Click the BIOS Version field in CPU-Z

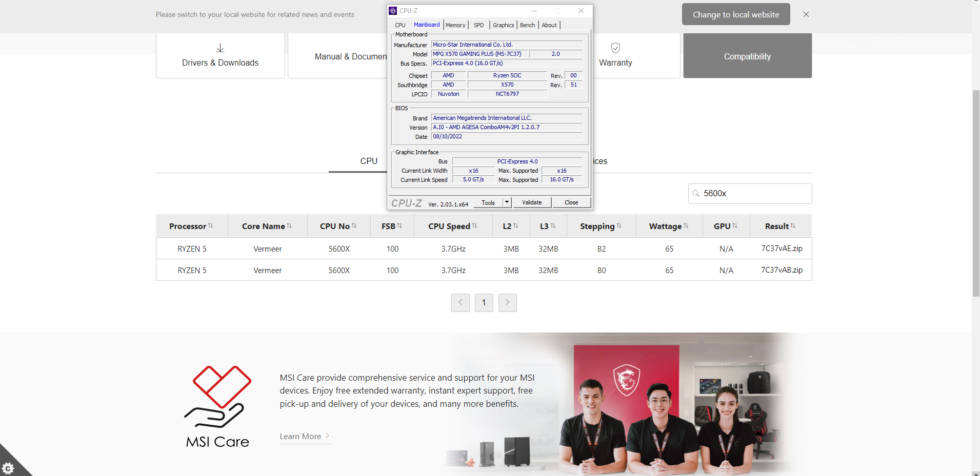coord(507,127)
